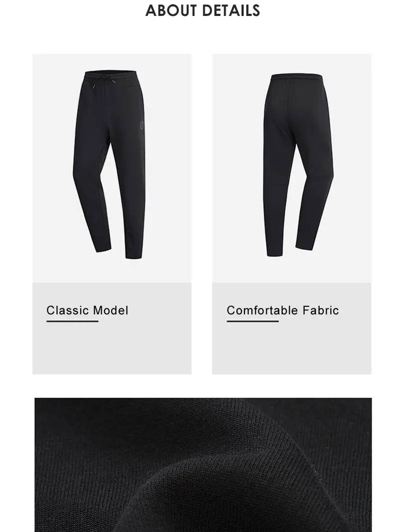
Task: Click the gray caption panel below Classic Model
Action: coord(112,328)
